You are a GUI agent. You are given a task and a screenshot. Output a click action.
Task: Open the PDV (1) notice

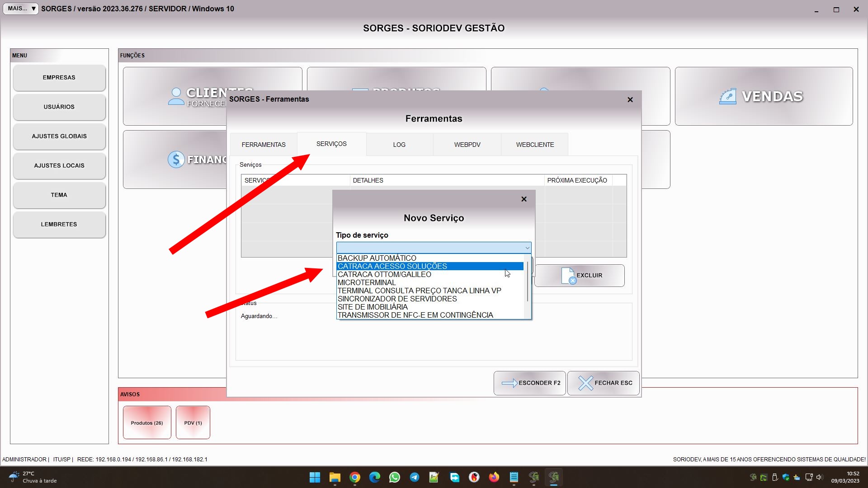(x=193, y=422)
